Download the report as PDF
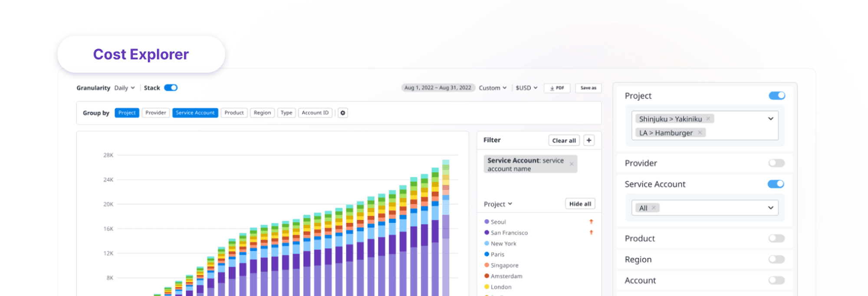Image resolution: width=868 pixels, height=296 pixels. (x=557, y=88)
